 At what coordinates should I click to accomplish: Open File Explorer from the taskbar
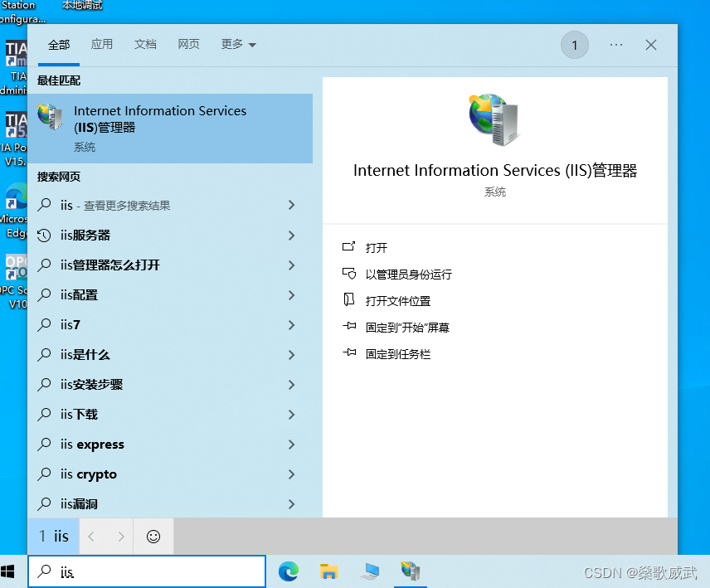(x=328, y=571)
